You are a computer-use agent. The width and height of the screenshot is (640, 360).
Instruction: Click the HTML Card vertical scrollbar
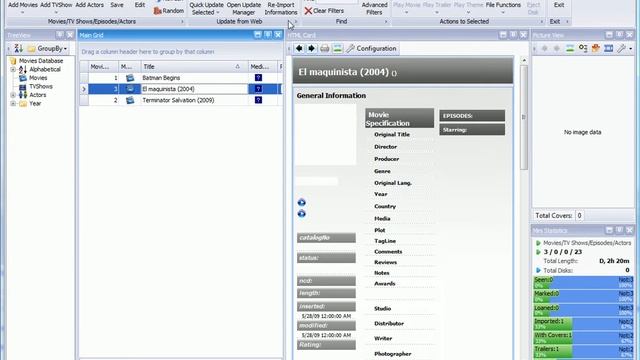pos(524,118)
